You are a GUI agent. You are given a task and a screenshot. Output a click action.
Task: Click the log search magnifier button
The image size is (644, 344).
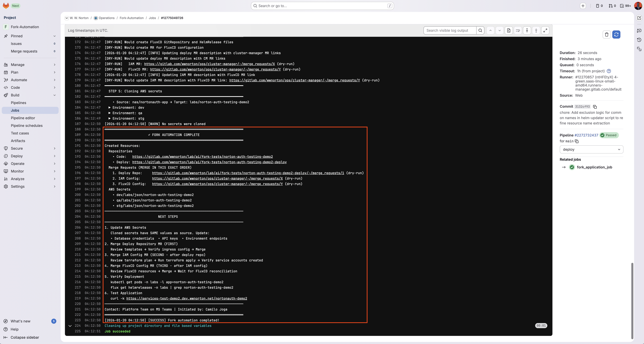[x=480, y=30]
